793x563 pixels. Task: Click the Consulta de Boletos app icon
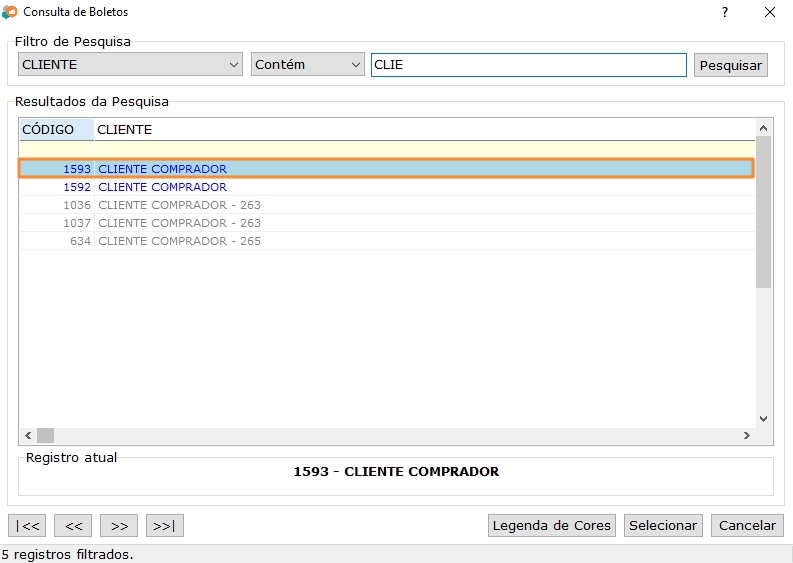(x=11, y=12)
